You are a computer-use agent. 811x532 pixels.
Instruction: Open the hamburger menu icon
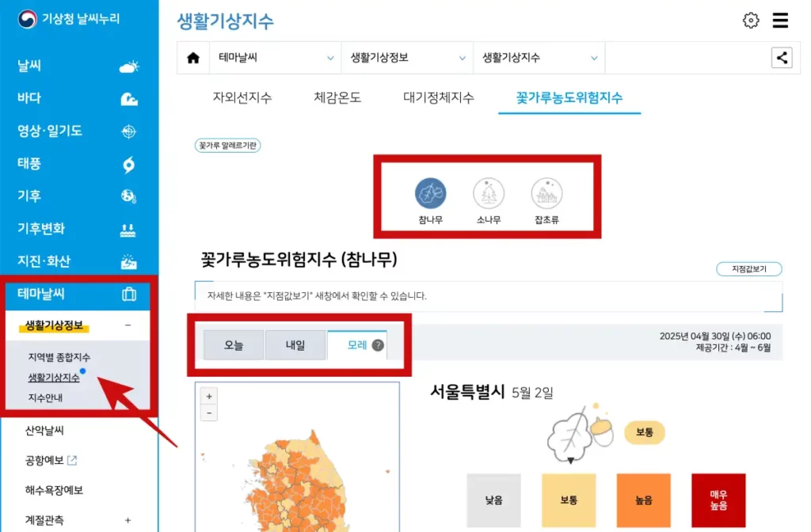(780, 20)
